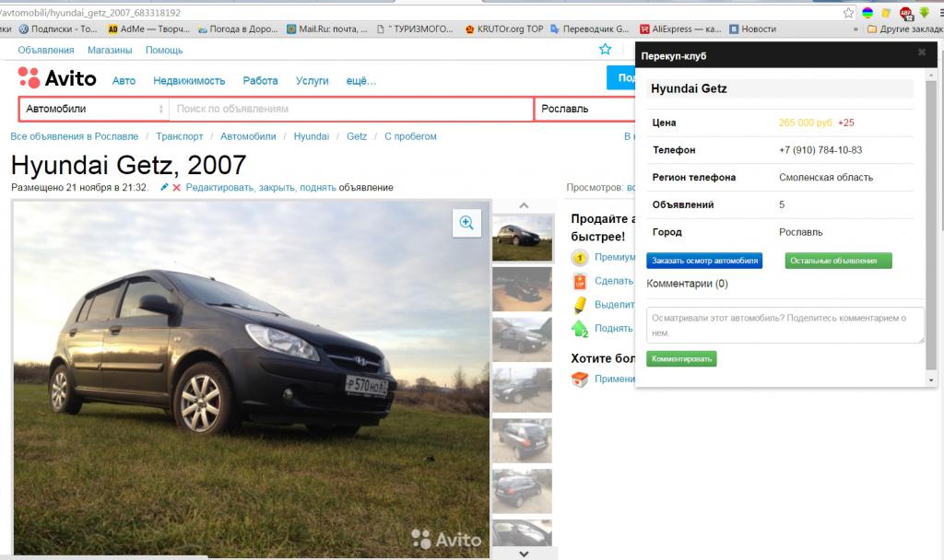Click Заказать осмотр автомобиля button
Screen dimensions: 944x560
[704, 261]
